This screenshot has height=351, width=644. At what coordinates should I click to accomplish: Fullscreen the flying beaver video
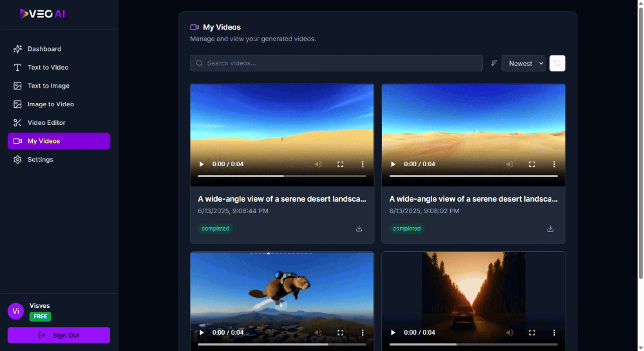(341, 332)
